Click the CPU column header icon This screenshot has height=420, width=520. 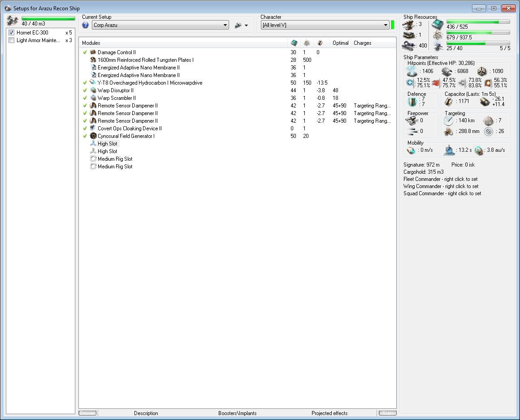(x=294, y=43)
